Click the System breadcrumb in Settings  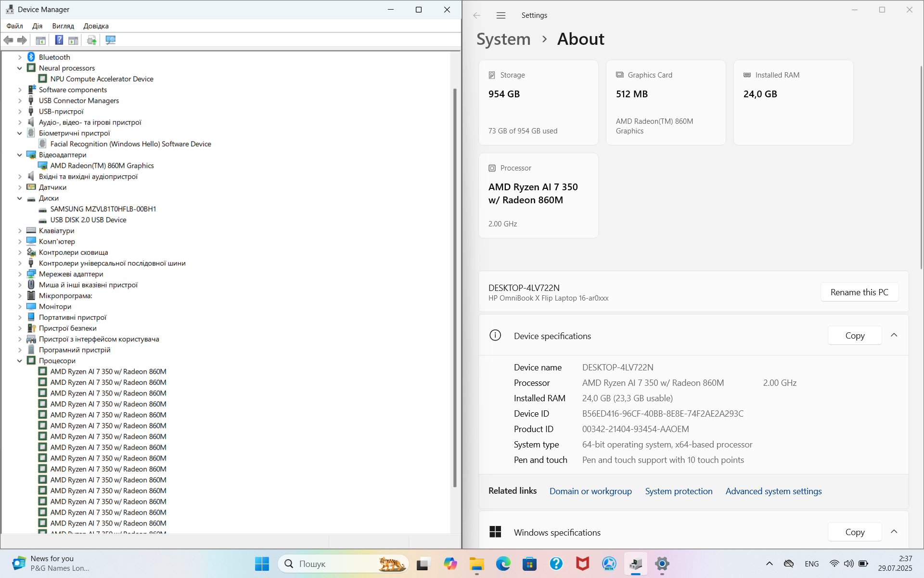pos(503,39)
